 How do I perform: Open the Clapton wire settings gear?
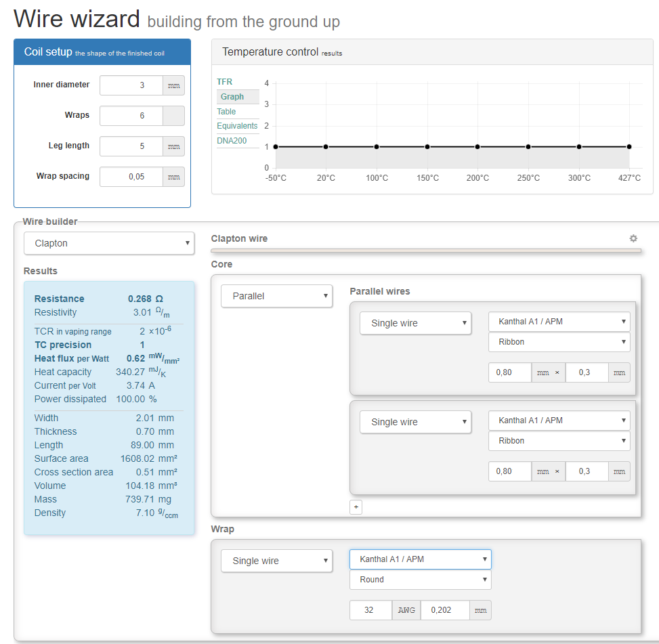(x=633, y=238)
